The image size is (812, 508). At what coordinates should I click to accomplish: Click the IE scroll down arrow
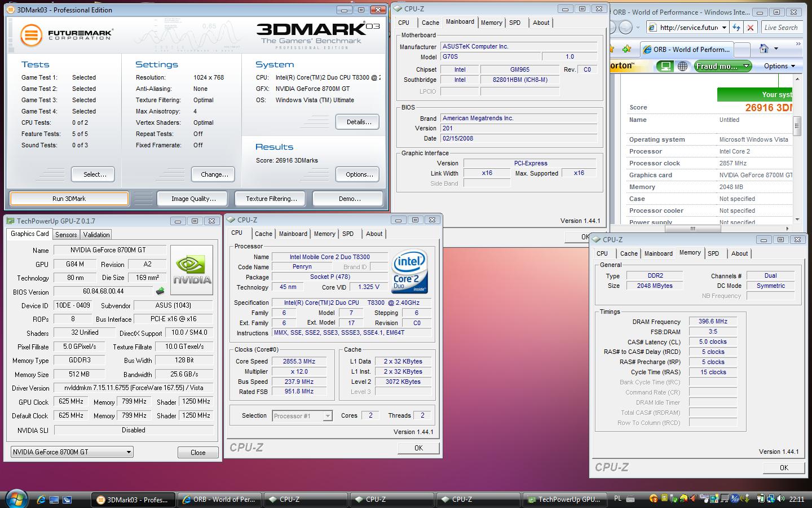coord(797,220)
